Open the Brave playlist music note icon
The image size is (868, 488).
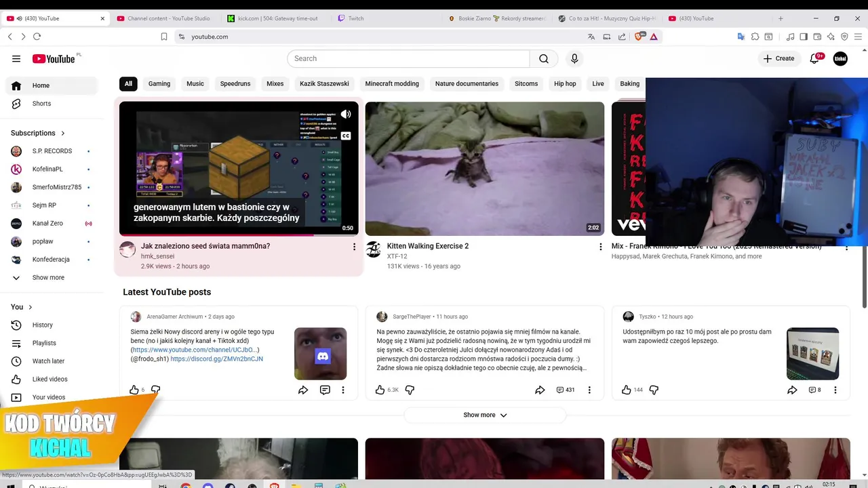coord(791,37)
